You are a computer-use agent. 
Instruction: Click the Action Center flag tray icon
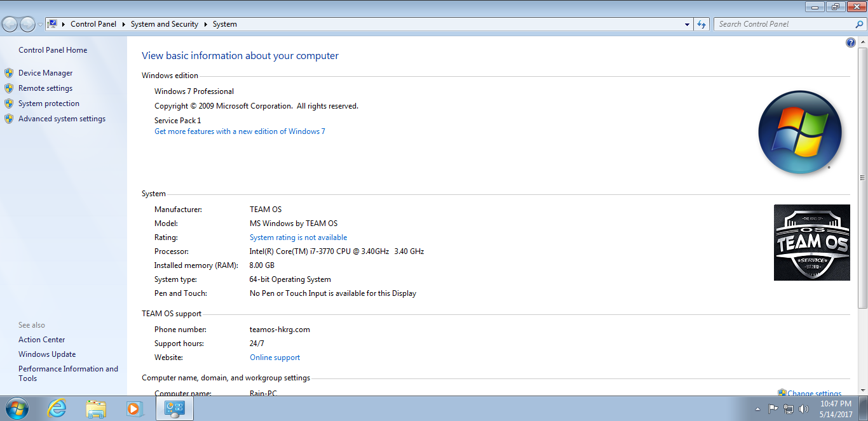pyautogui.click(x=773, y=409)
